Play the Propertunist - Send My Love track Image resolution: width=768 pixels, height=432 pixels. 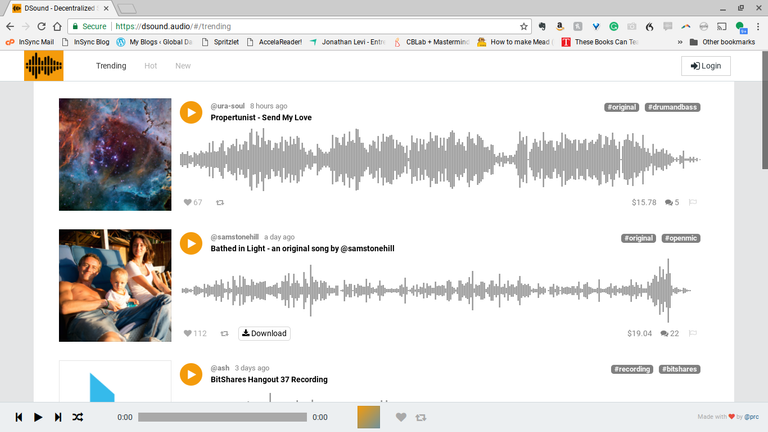pyautogui.click(x=191, y=111)
